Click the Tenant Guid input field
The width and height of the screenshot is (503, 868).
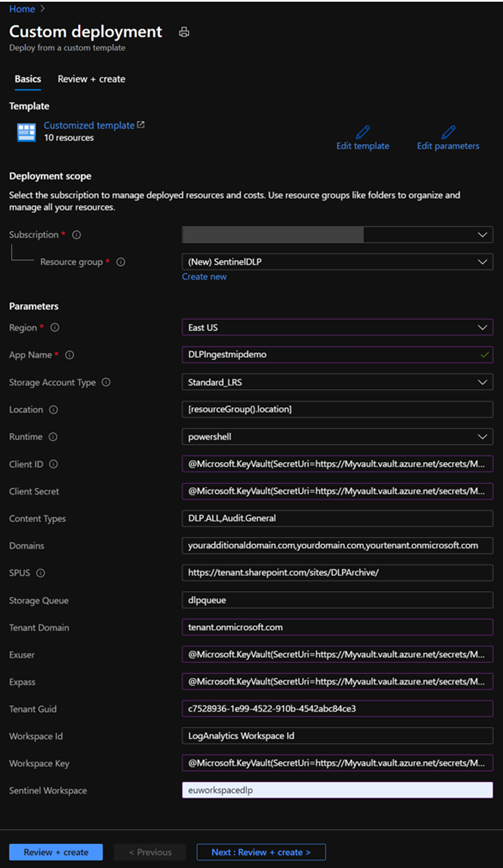(337, 709)
